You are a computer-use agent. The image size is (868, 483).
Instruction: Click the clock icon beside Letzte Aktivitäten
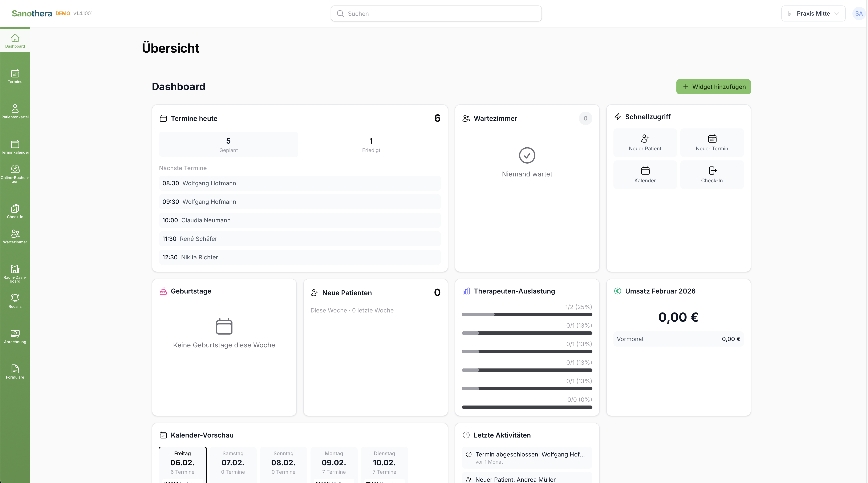pos(466,435)
